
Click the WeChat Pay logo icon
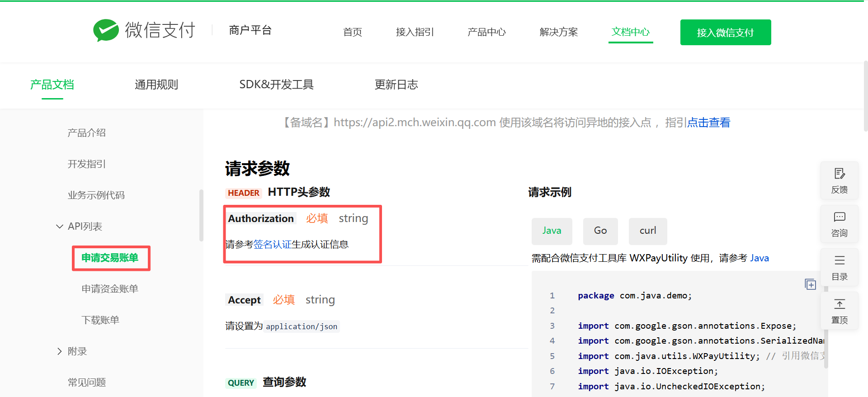click(x=106, y=30)
